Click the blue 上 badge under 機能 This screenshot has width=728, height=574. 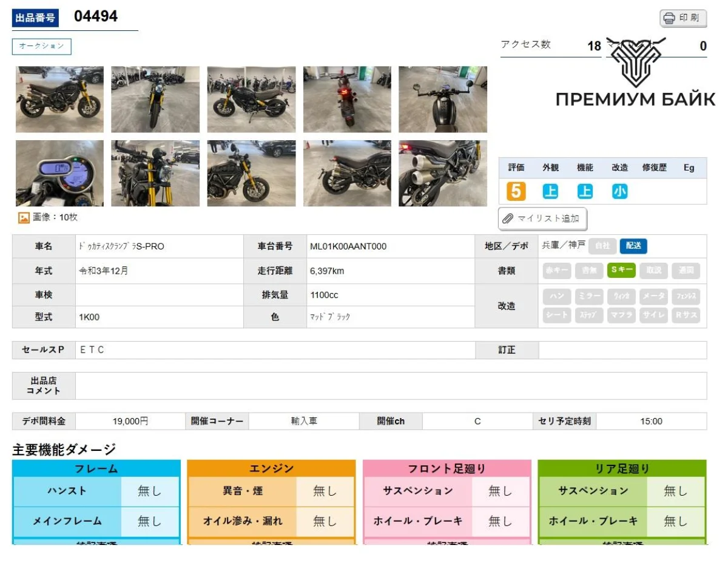(x=585, y=192)
